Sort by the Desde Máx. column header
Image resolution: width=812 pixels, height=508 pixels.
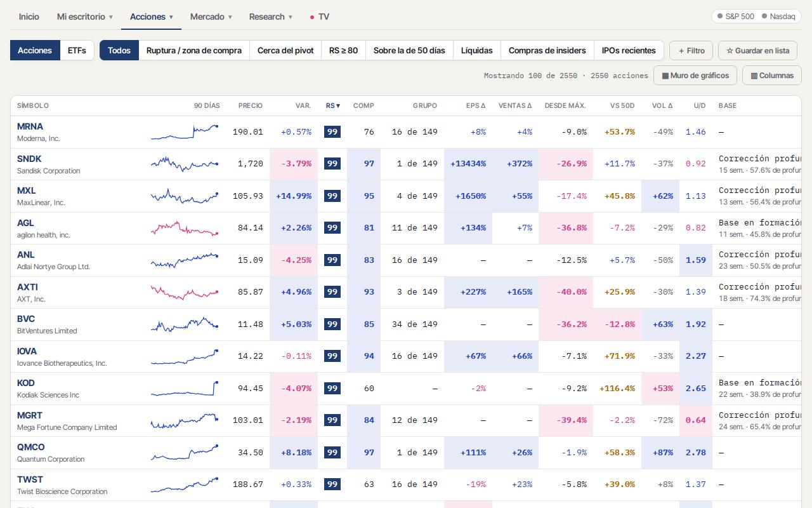[565, 105]
